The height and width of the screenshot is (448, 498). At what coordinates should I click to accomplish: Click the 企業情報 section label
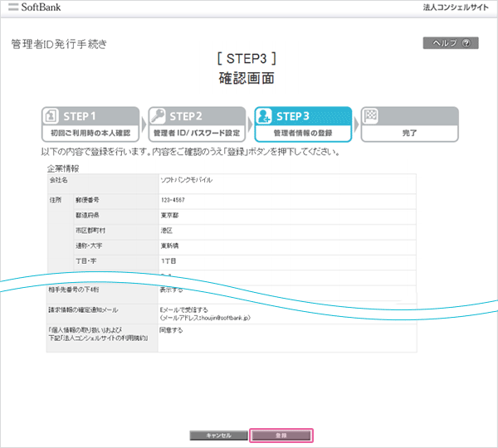click(63, 168)
